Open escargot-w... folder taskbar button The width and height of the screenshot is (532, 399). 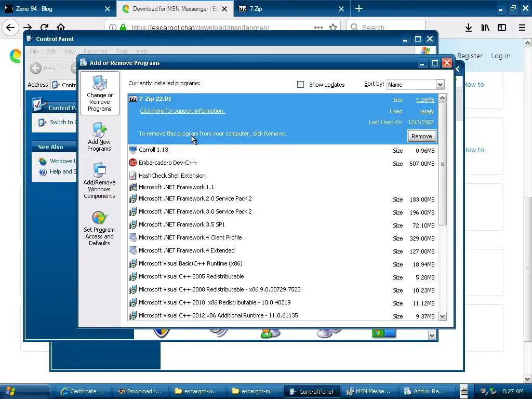tap(197, 392)
